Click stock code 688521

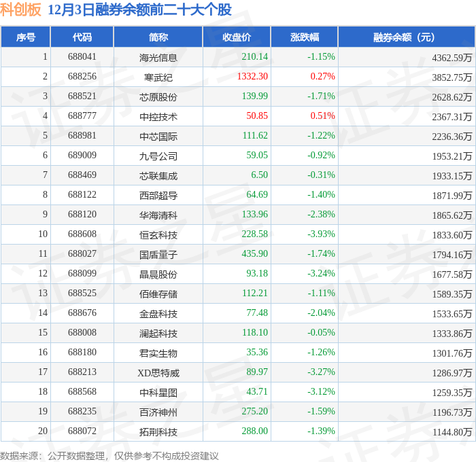(82, 96)
